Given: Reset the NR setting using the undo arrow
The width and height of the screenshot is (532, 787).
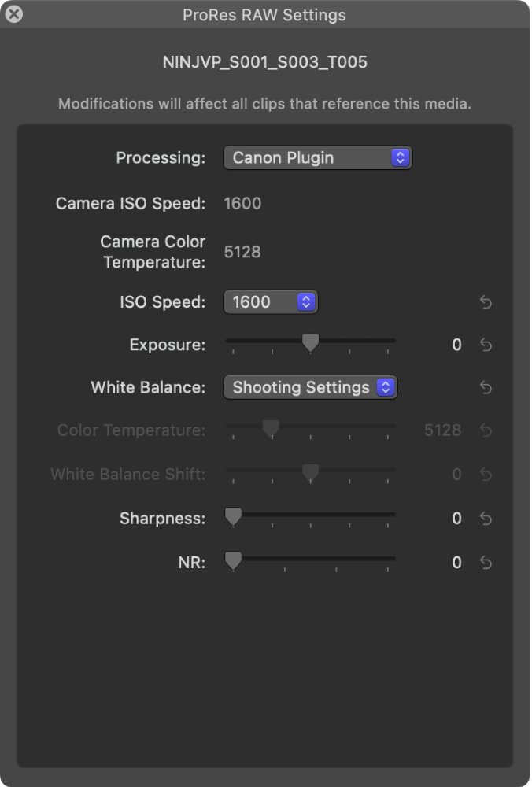Looking at the screenshot, I should [x=486, y=563].
